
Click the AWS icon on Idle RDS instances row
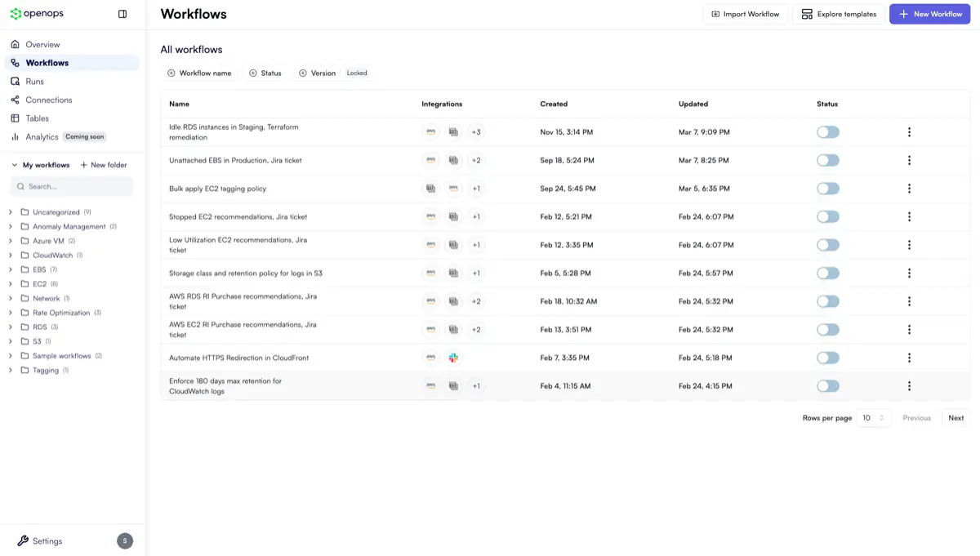click(x=430, y=131)
